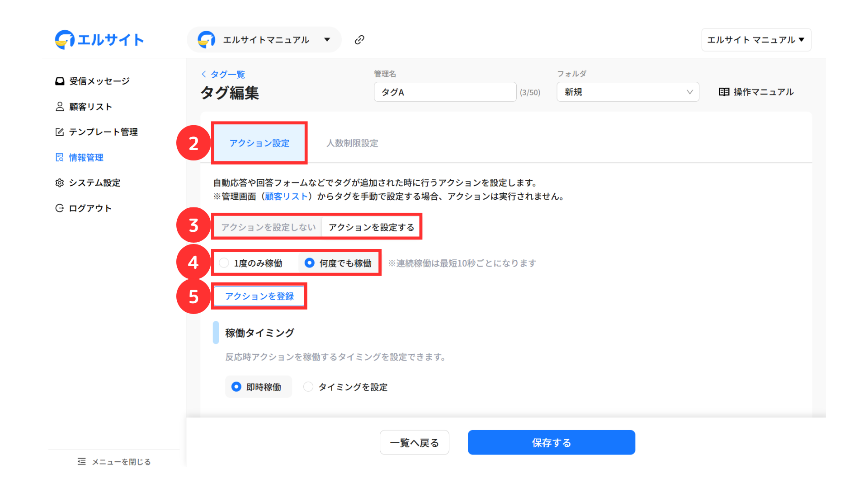Open 操作マニュアル book icon
Viewport: 868px width, 488px height.
tap(724, 92)
